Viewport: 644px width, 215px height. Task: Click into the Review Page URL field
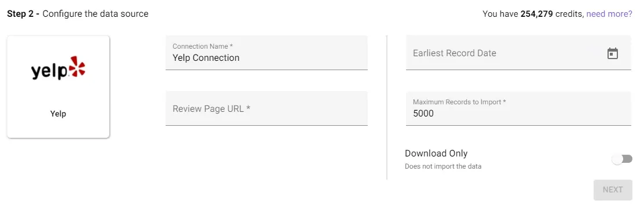266,108
